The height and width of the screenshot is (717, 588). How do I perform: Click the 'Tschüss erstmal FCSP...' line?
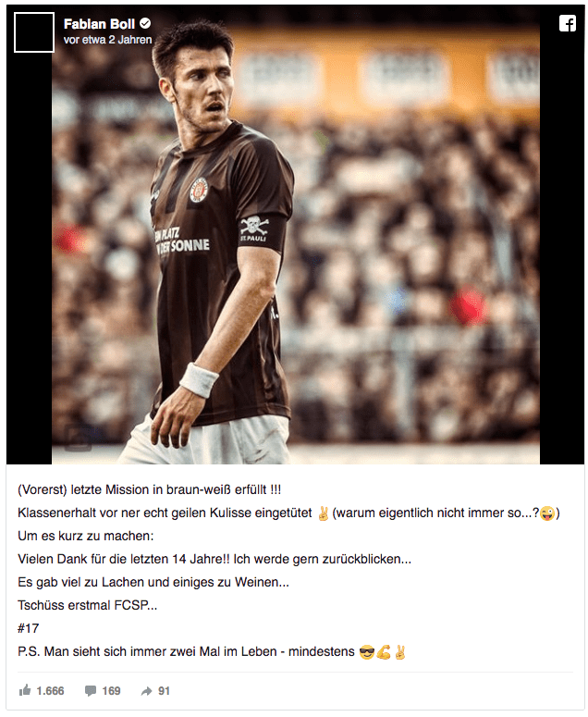pyautogui.click(x=87, y=605)
